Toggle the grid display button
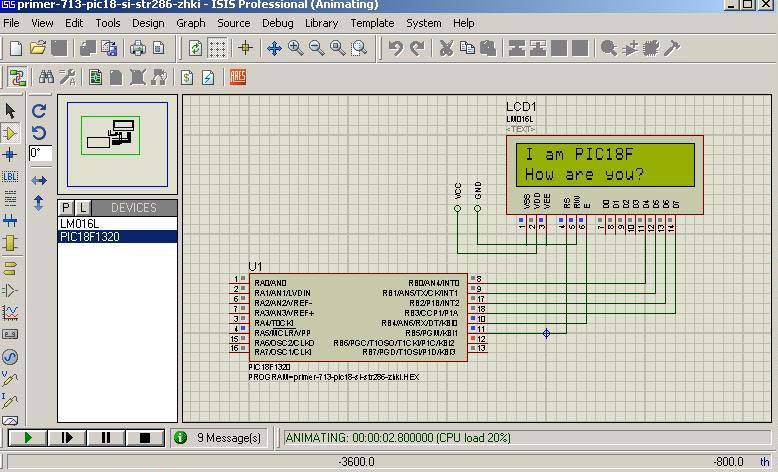The width and height of the screenshot is (778, 472). pos(217,48)
